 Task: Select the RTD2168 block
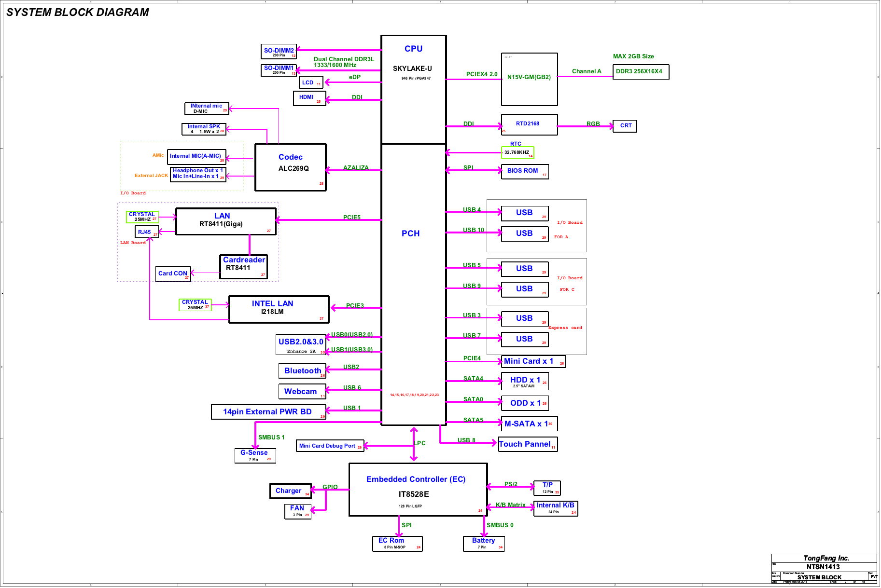[529, 124]
